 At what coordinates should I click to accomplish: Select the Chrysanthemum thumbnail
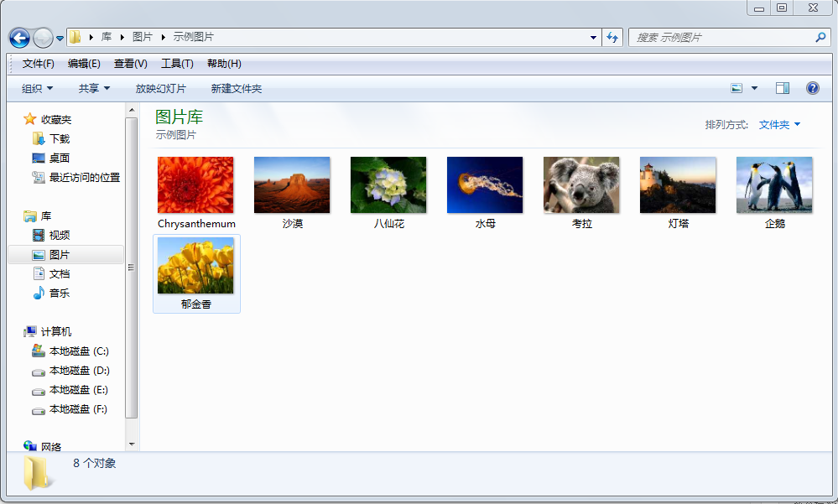tap(195, 185)
